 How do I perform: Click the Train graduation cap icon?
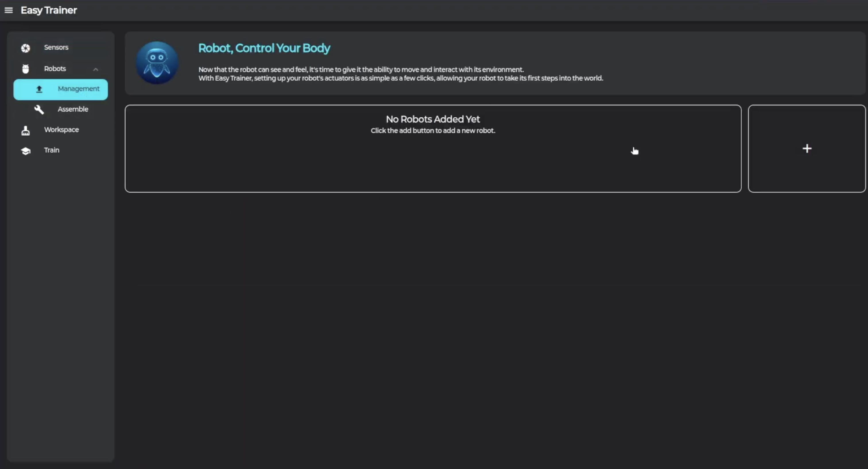coord(26,151)
